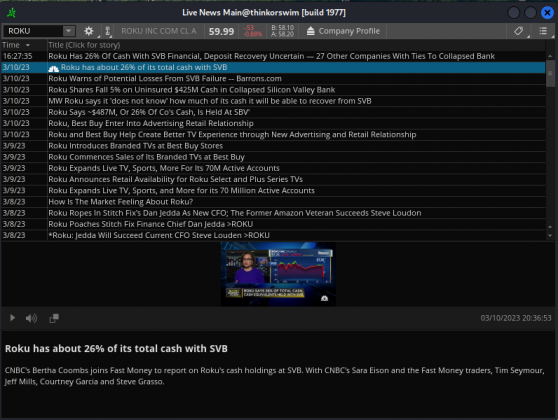
Task: Click the news list scrollbar thumb
Action: 550,73
